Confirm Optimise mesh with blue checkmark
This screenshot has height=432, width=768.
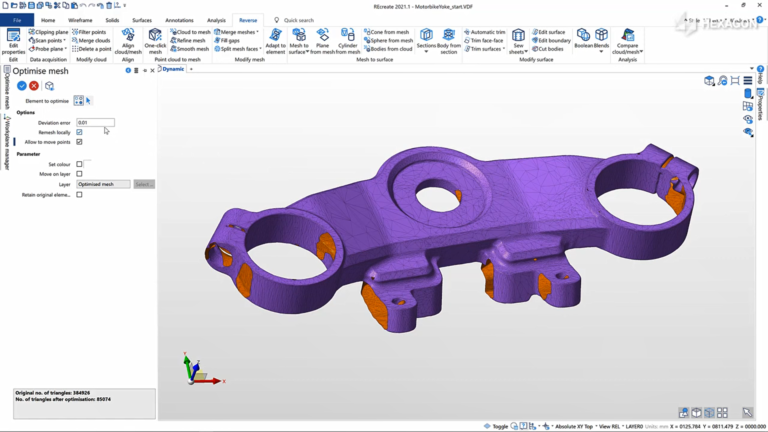pyautogui.click(x=22, y=86)
